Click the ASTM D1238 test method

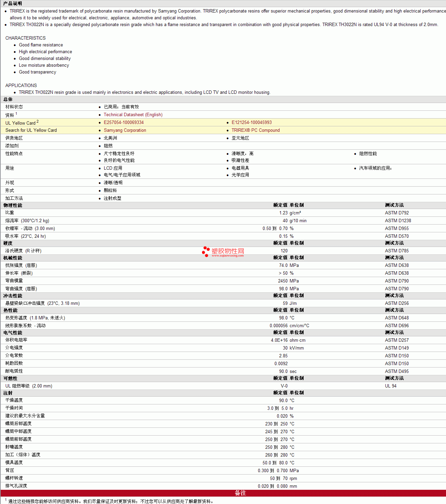398,221
